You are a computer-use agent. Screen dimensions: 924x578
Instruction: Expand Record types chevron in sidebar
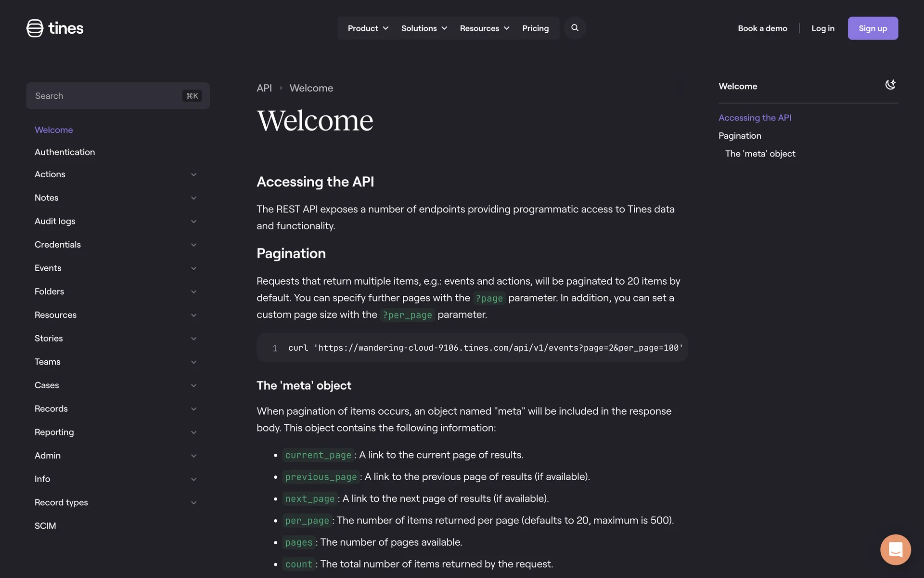coord(193,503)
